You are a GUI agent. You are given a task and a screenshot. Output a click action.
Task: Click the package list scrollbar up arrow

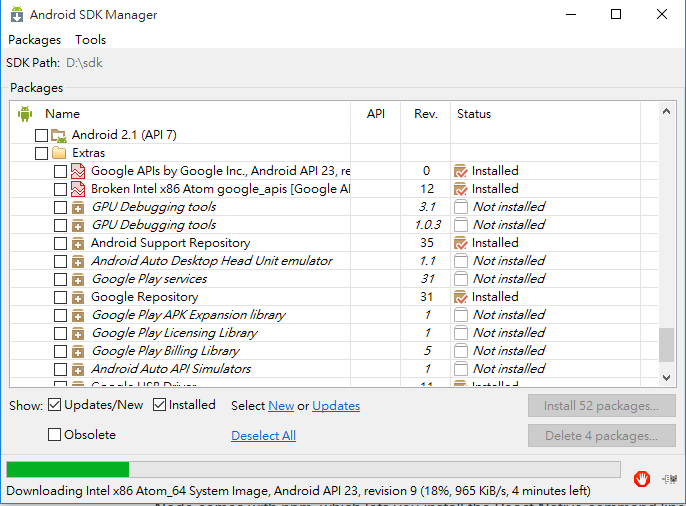click(x=666, y=112)
